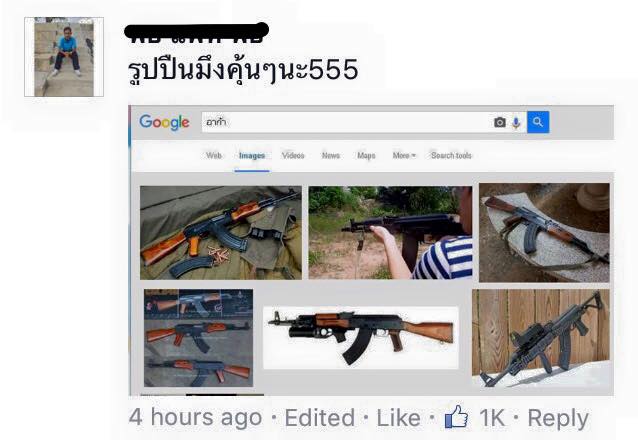Click the Google logo
Screen dimensions: 638x440
164,122
